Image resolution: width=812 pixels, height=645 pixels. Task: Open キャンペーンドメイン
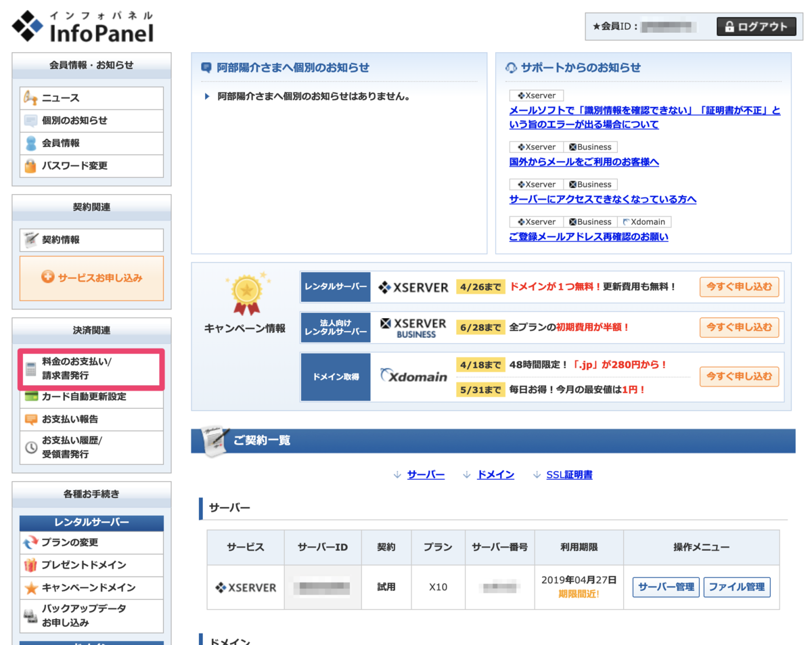[x=91, y=588]
